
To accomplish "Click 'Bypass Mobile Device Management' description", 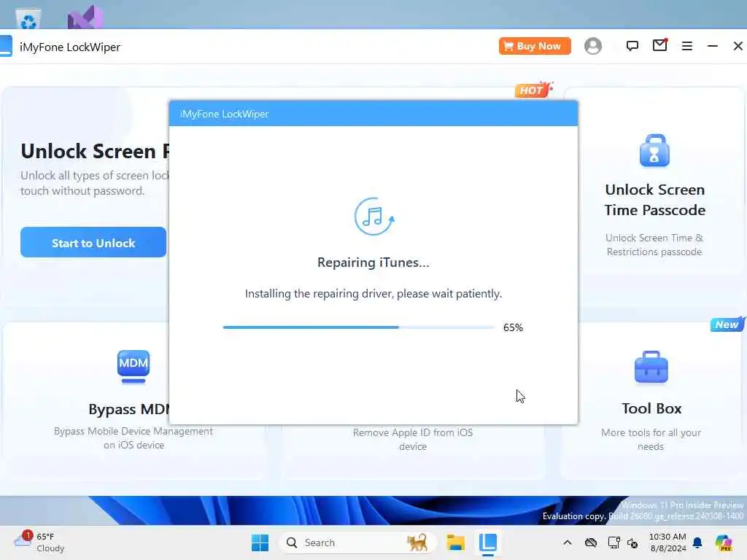I will click(x=133, y=437).
